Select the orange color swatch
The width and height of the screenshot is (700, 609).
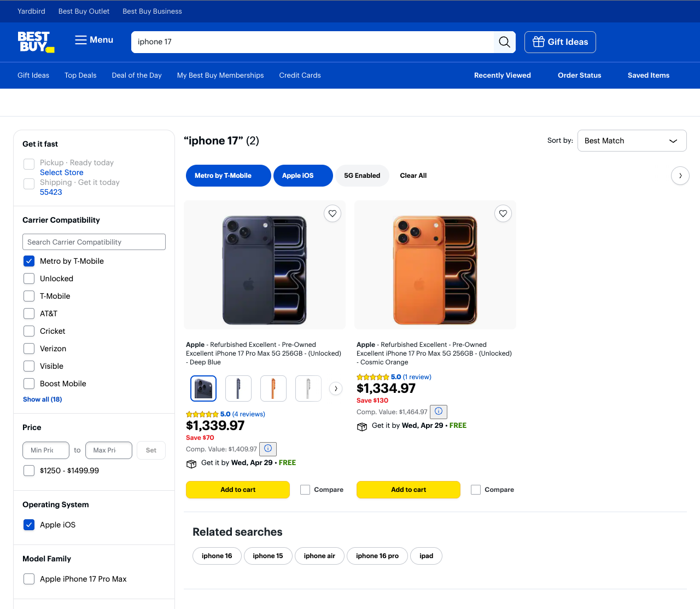(x=273, y=388)
